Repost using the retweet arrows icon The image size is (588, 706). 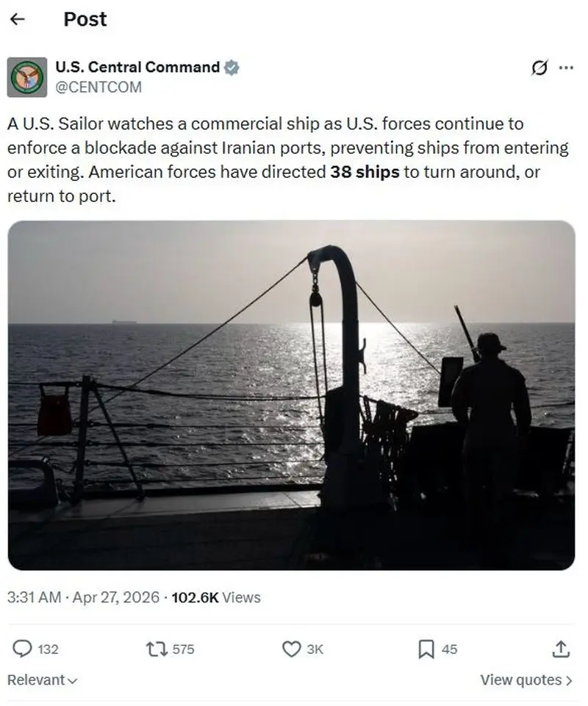(x=157, y=649)
